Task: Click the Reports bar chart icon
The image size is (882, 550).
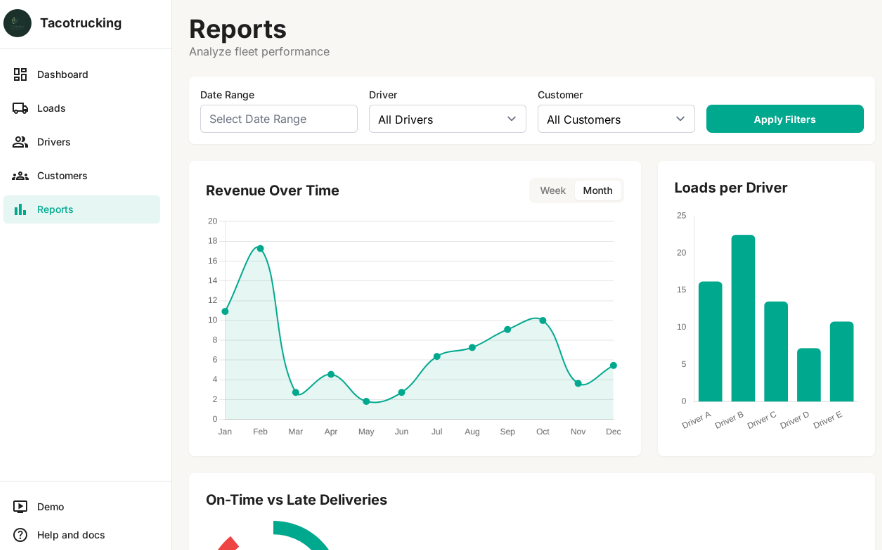Action: (x=20, y=209)
